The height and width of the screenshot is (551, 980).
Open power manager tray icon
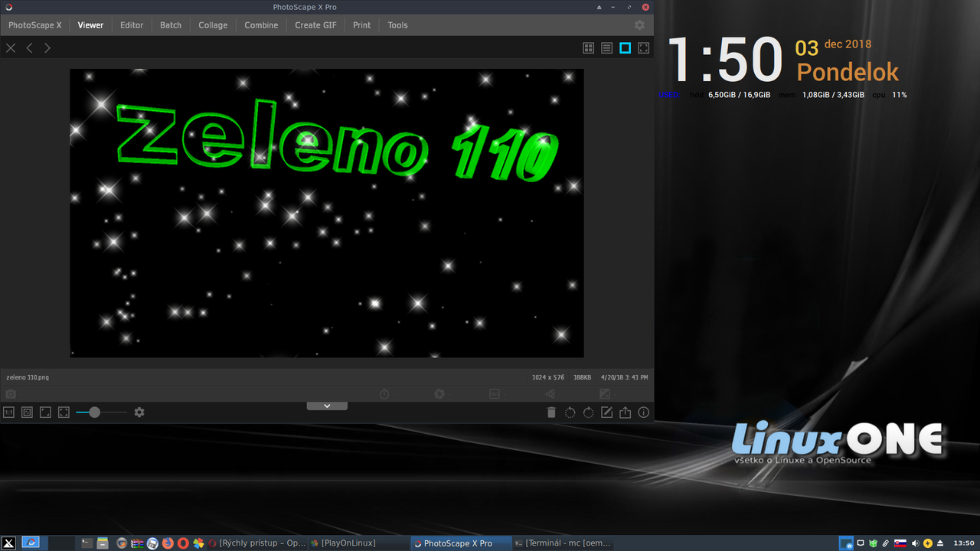[928, 543]
